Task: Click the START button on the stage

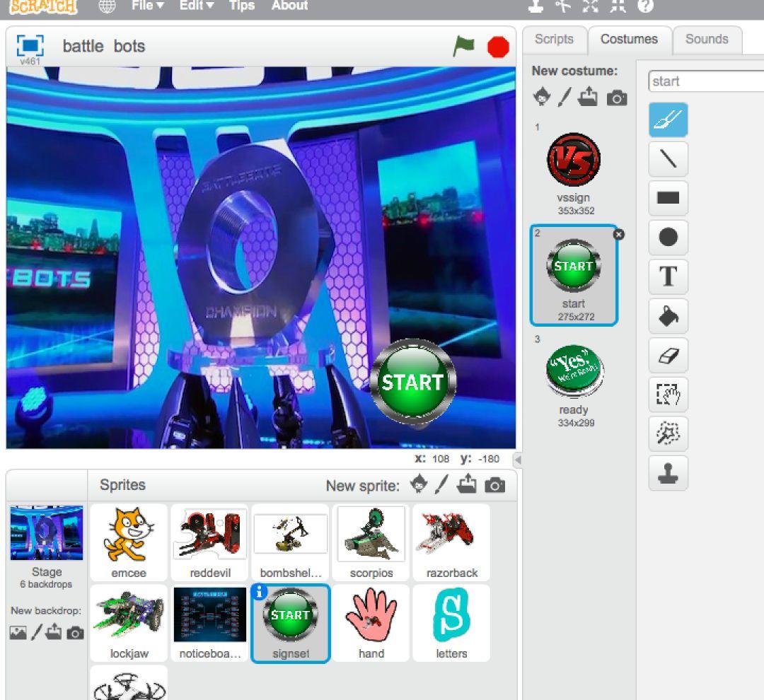Action: 412,382
